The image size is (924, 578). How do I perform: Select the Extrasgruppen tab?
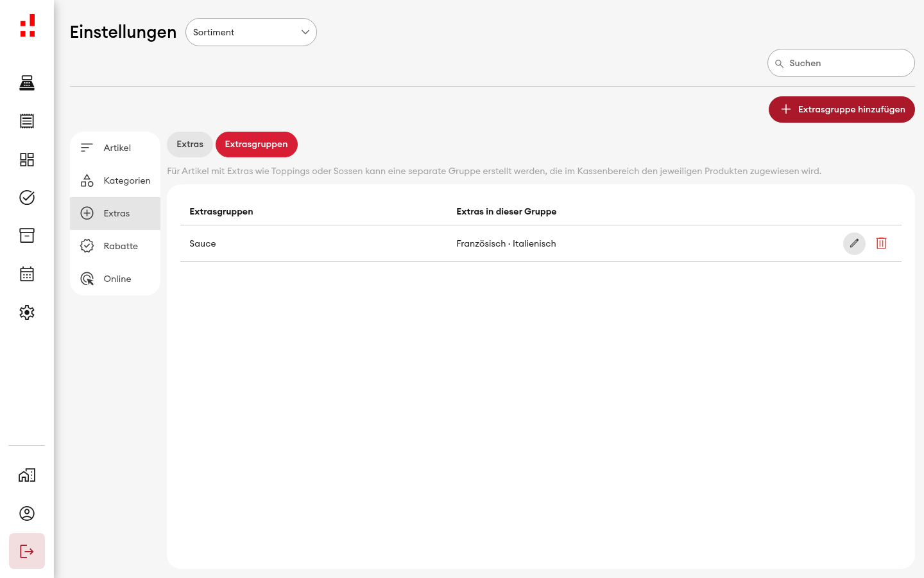256,144
